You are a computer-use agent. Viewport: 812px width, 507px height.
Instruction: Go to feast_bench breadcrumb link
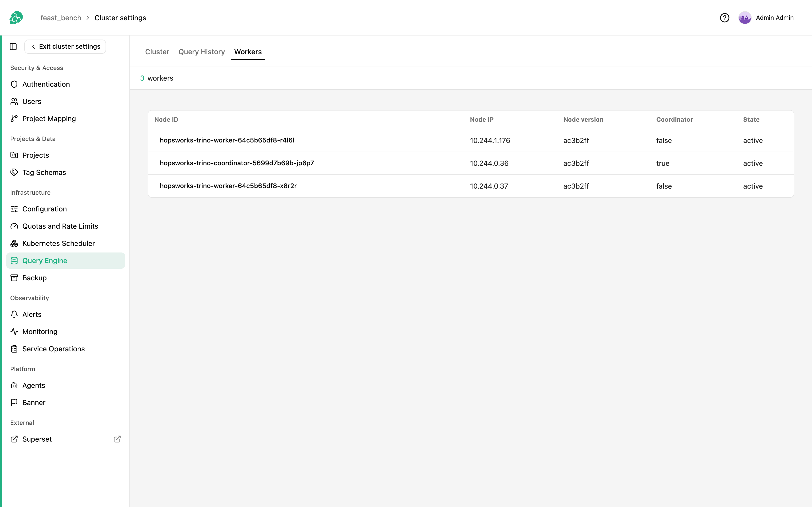click(61, 18)
